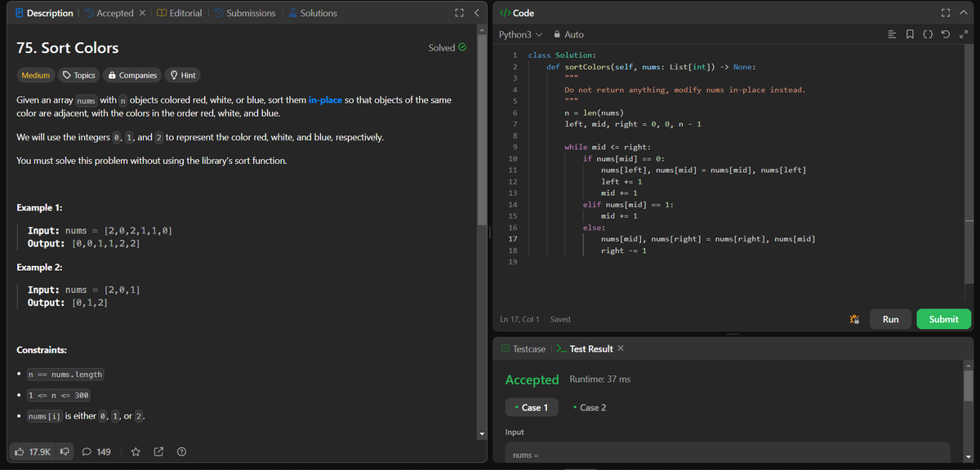Click the 'elif nums[mid] == 1:' code line

(627, 204)
